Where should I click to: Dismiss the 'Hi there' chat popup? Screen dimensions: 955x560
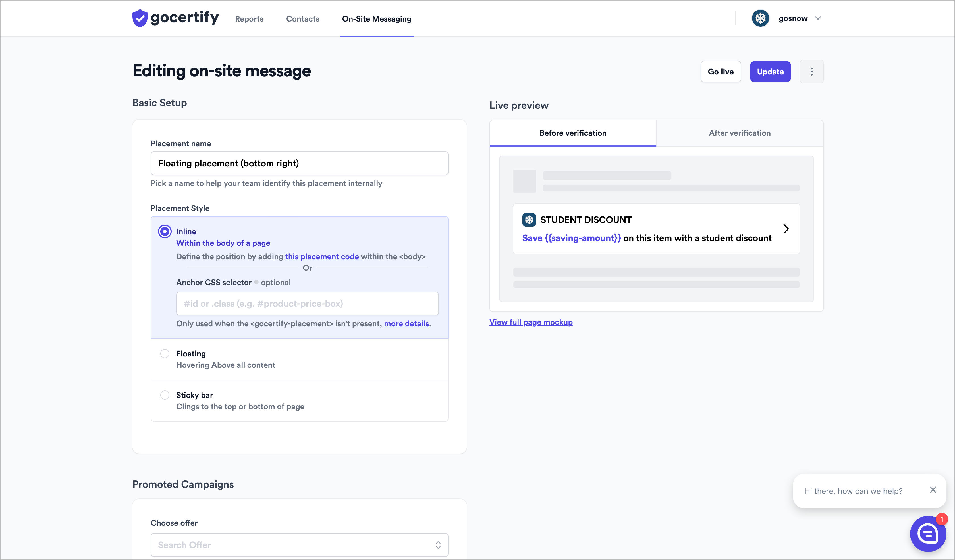[933, 490]
